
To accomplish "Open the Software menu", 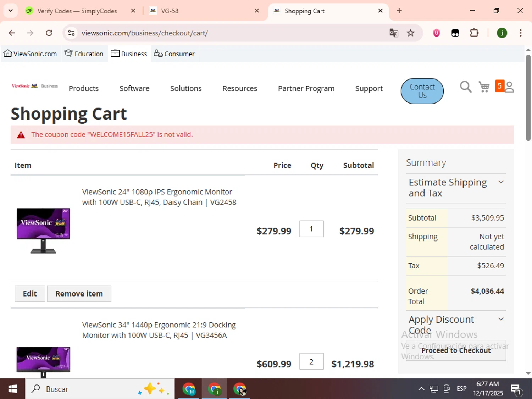I will click(134, 88).
